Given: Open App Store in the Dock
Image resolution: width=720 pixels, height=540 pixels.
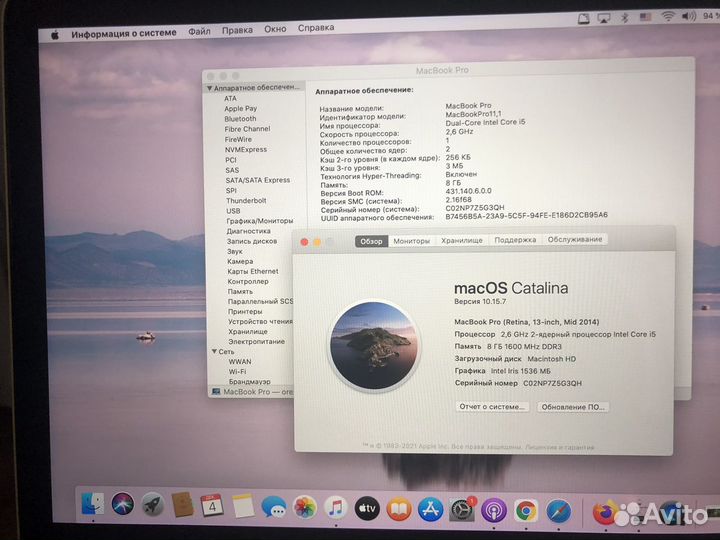Looking at the screenshot, I should pyautogui.click(x=430, y=510).
